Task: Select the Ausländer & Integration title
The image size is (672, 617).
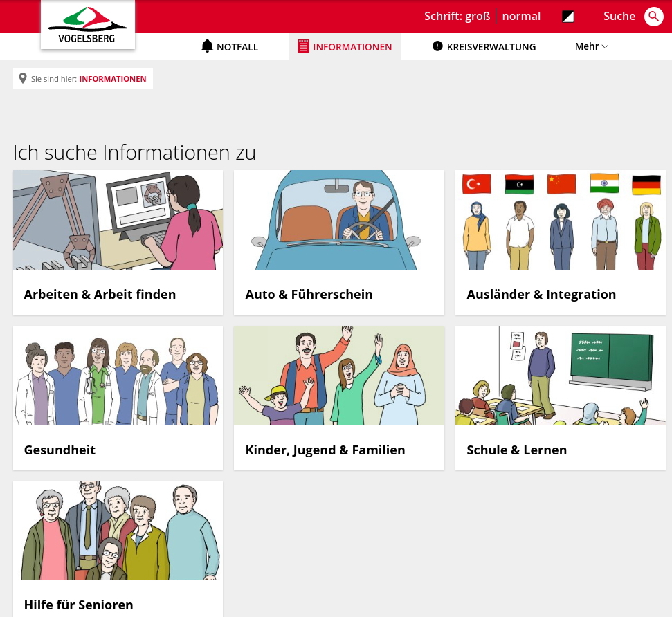Action: [x=541, y=294]
